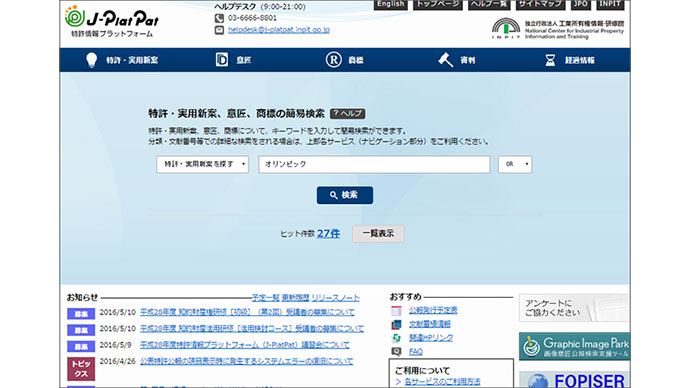Viewport: 690px width, 388px height.
Task: Open the 経過情報 hourglass menu
Action: pos(569,60)
